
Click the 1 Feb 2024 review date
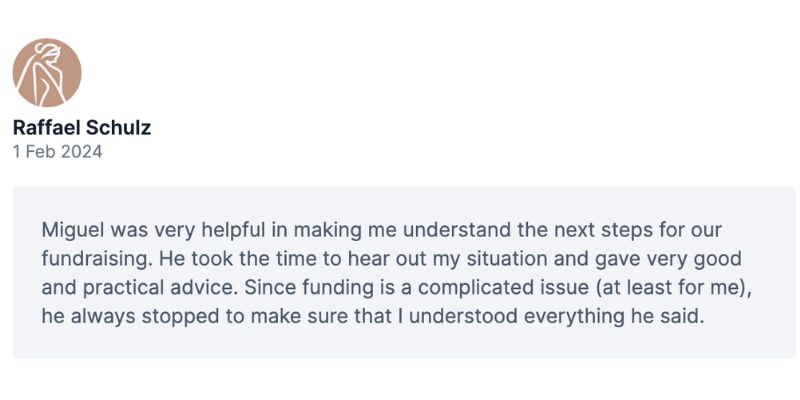click(57, 152)
